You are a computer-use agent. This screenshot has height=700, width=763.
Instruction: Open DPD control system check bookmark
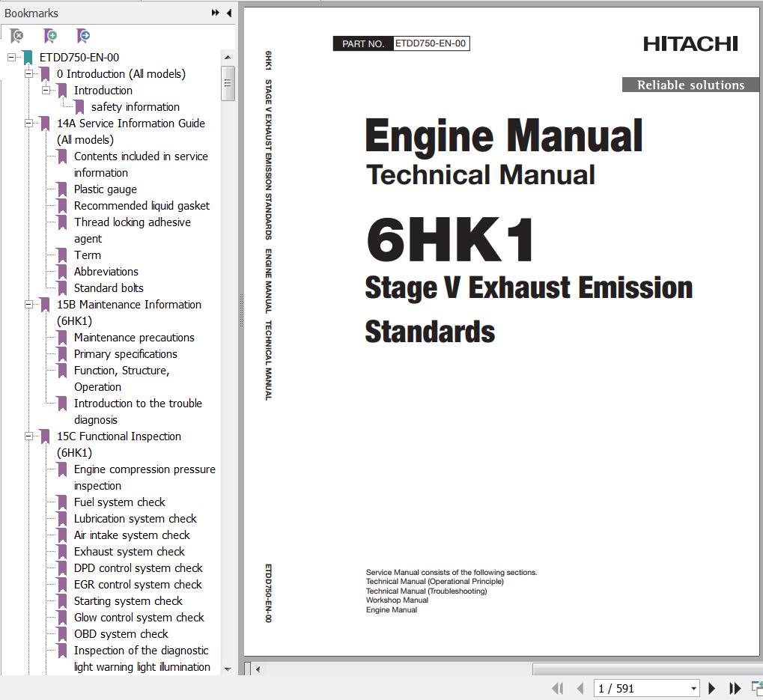pyautogui.click(x=139, y=568)
